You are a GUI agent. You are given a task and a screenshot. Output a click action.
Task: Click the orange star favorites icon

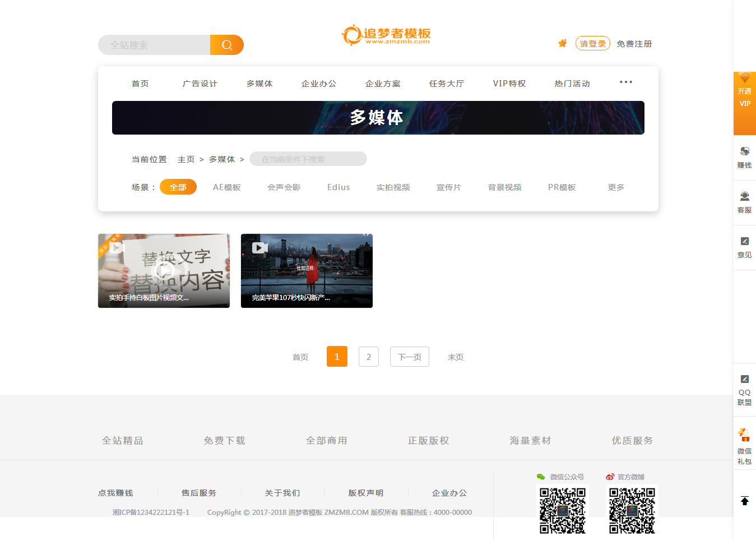[x=562, y=44]
